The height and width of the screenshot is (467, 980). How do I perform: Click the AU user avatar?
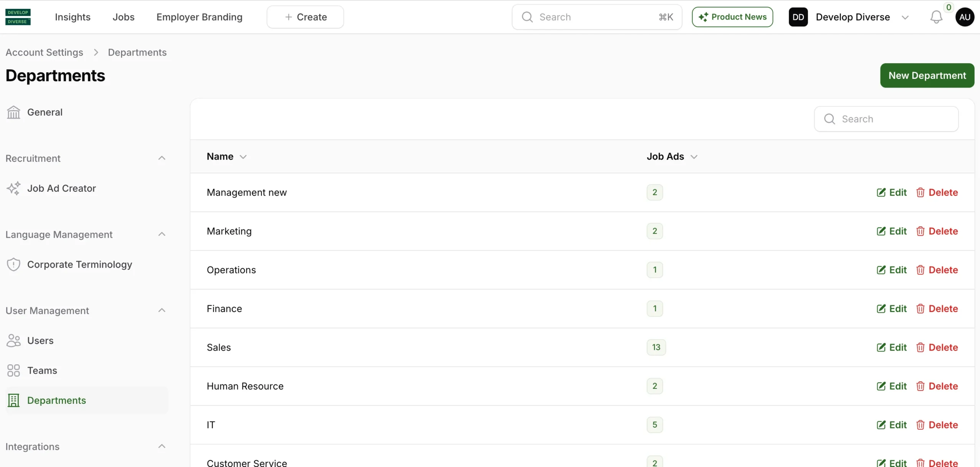click(x=965, y=17)
